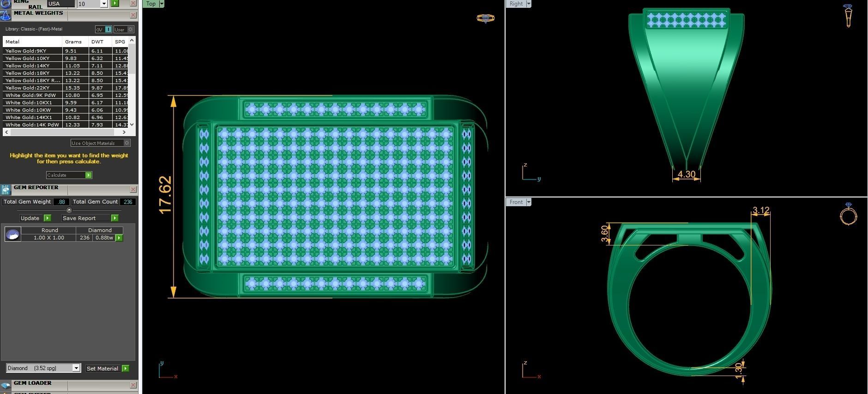Select the White Gold:10KW row

click(x=66, y=110)
